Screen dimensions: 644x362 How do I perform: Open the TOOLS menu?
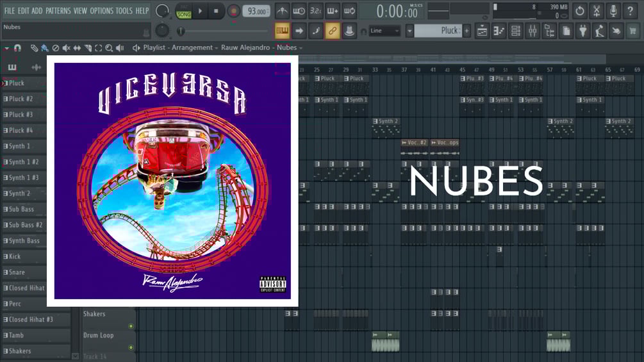tap(124, 11)
